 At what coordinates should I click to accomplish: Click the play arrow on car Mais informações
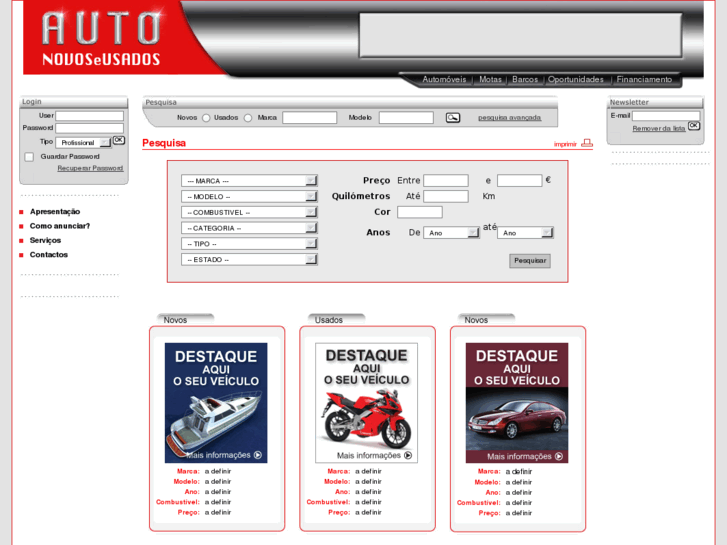(559, 456)
